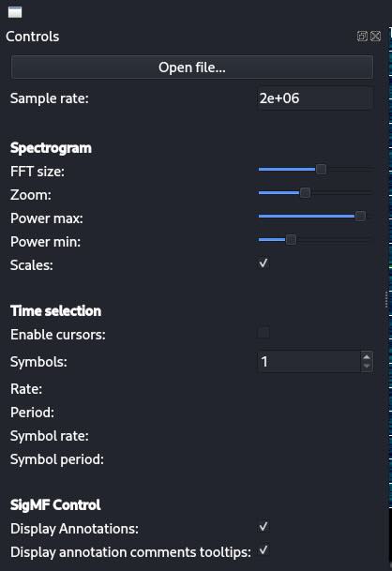Uncheck Display Annotations
Screen dimensions: 392x571
point(264,527)
